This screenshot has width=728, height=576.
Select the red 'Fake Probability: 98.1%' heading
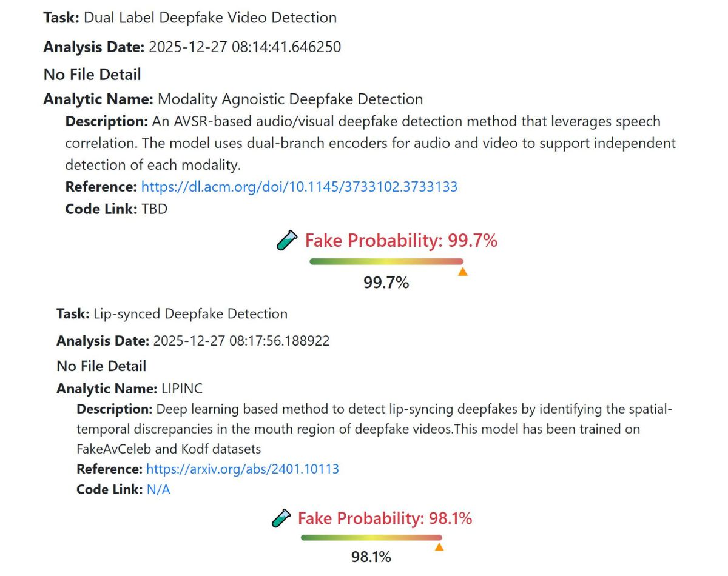click(x=385, y=518)
